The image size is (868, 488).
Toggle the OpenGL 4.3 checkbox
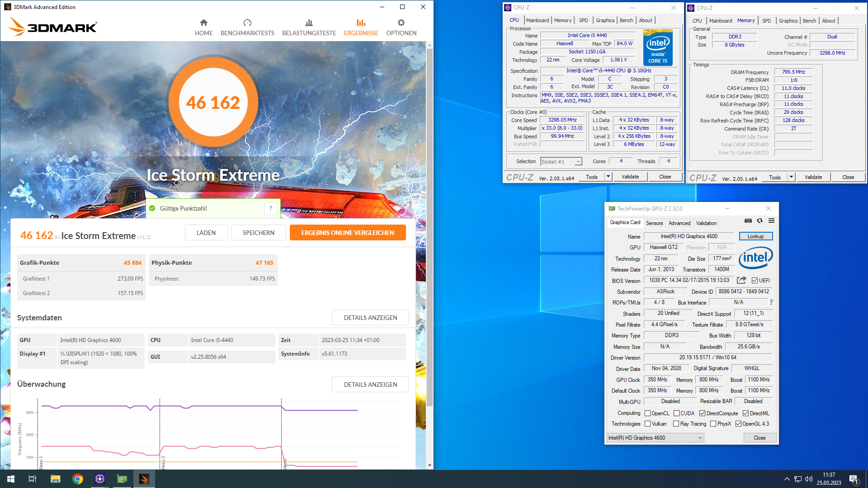[738, 424]
